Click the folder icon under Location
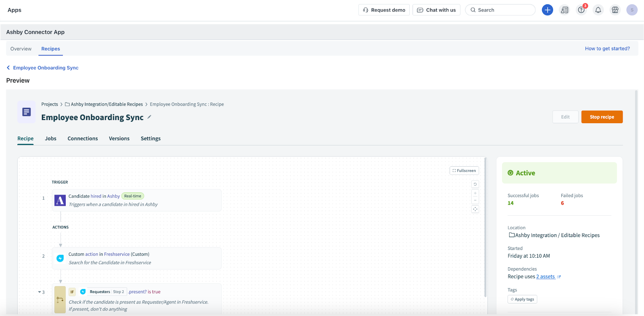The image size is (644, 316). [x=512, y=235]
